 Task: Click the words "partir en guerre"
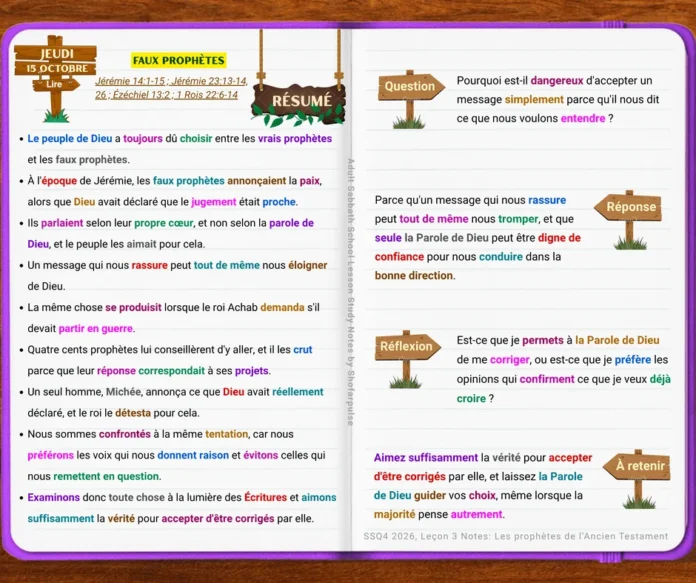click(x=95, y=329)
